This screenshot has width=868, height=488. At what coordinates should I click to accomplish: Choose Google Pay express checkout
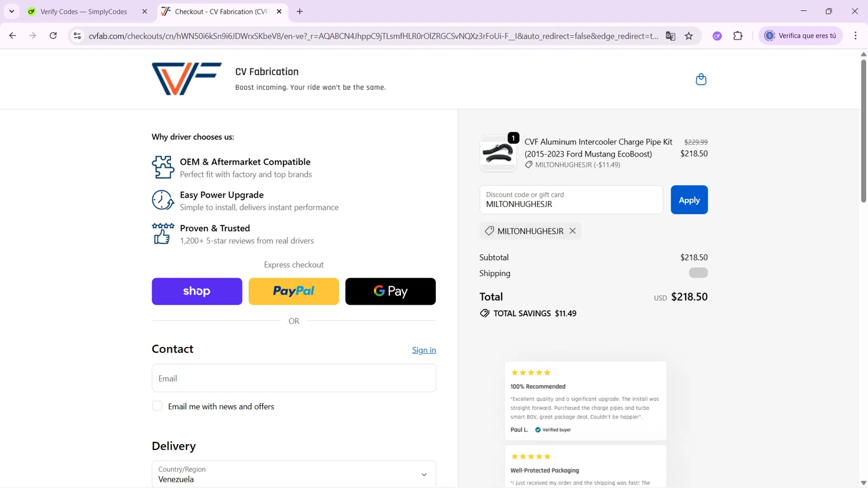click(x=391, y=291)
